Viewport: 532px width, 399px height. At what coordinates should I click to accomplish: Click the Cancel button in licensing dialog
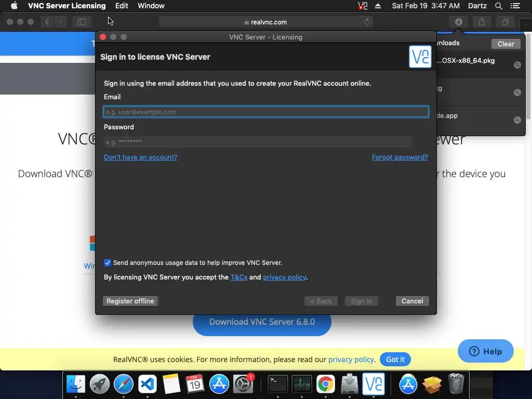412,301
